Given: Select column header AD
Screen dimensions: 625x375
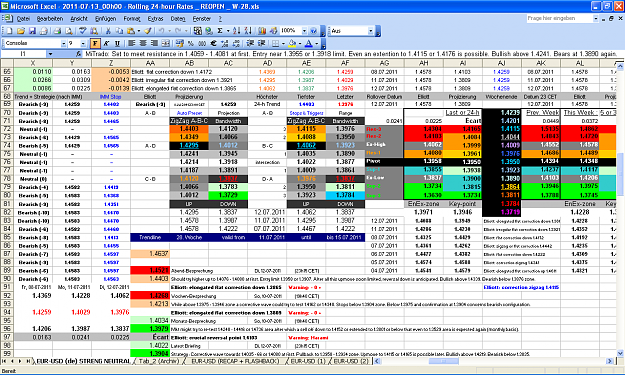Looking at the screenshot, I should [x=267, y=63].
